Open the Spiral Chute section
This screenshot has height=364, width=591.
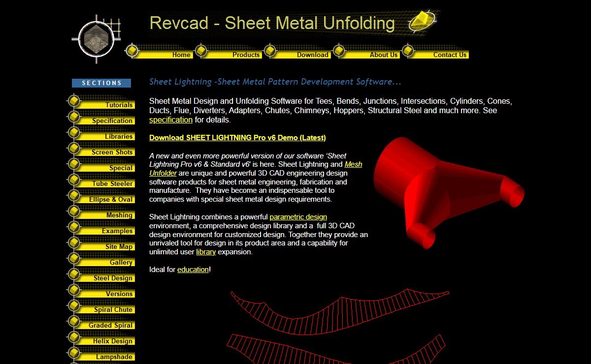click(113, 309)
